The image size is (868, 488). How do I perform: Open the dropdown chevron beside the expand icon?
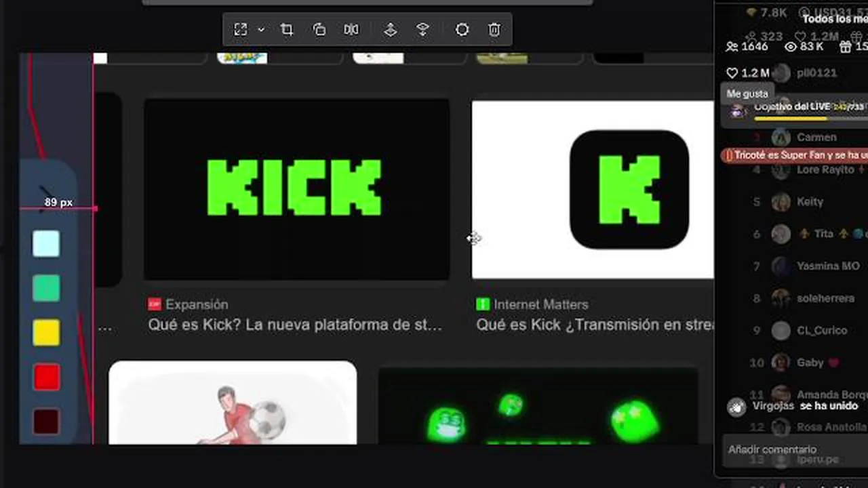click(261, 30)
